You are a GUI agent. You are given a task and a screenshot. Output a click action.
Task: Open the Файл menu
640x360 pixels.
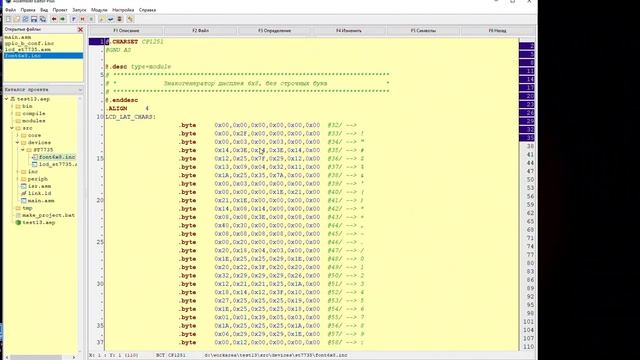pyautogui.click(x=11, y=10)
